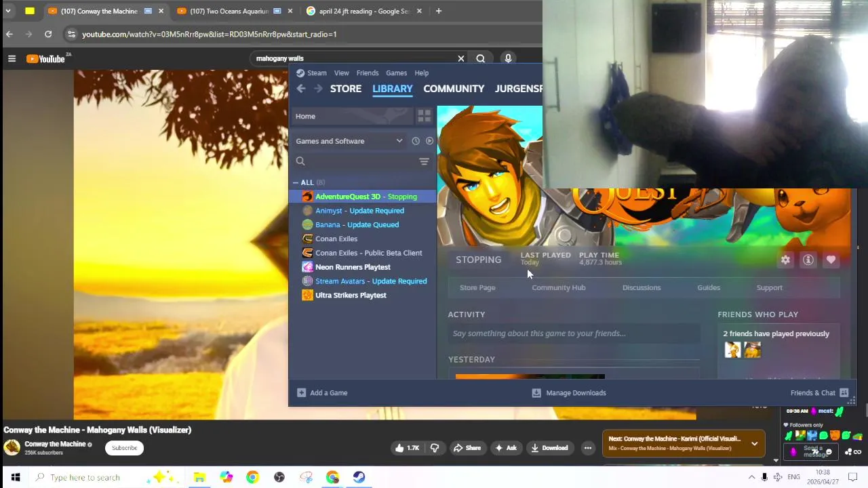Switch to the STORE tab in Steam
Image resolution: width=868 pixels, height=488 pixels.
point(345,89)
